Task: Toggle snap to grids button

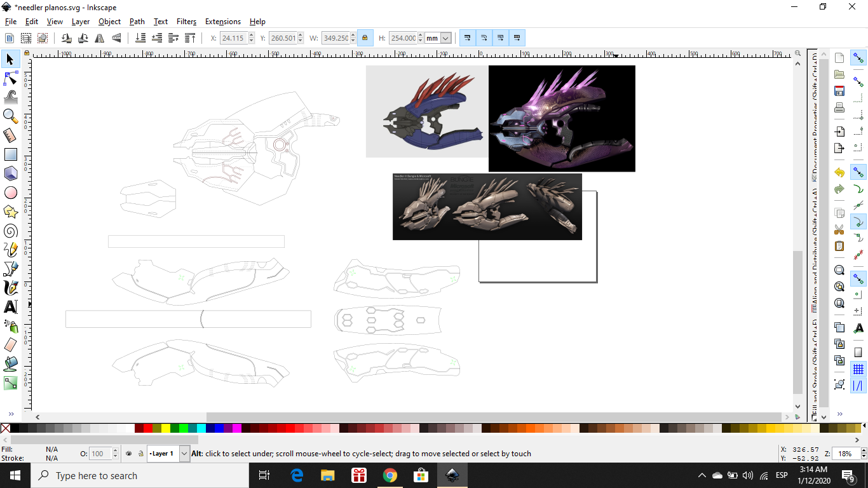Action: point(858,369)
